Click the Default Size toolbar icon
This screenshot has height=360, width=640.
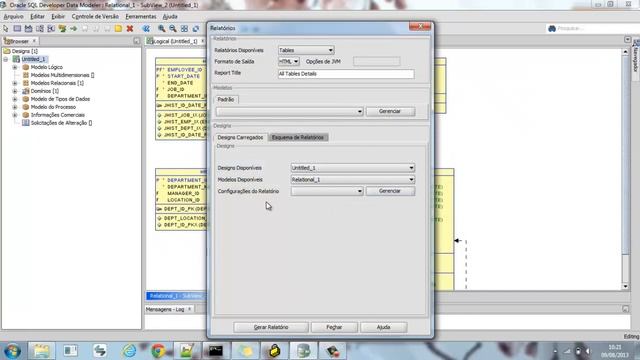(196, 29)
